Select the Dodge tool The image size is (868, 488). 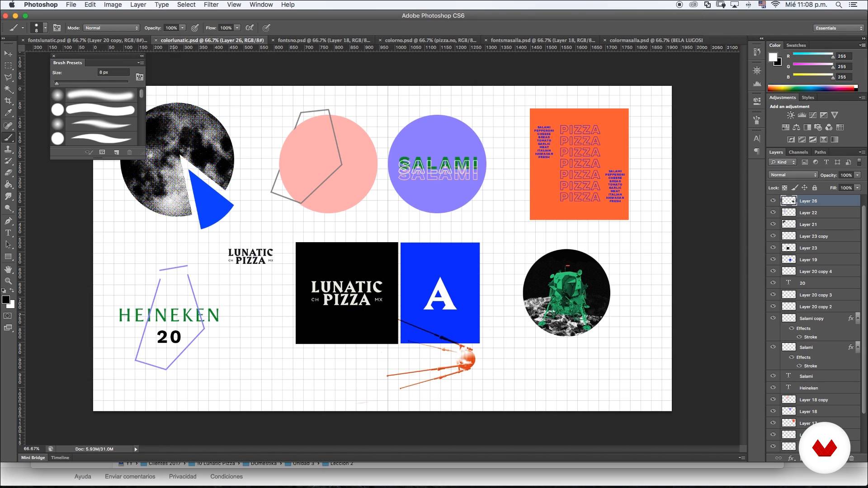(x=8, y=208)
